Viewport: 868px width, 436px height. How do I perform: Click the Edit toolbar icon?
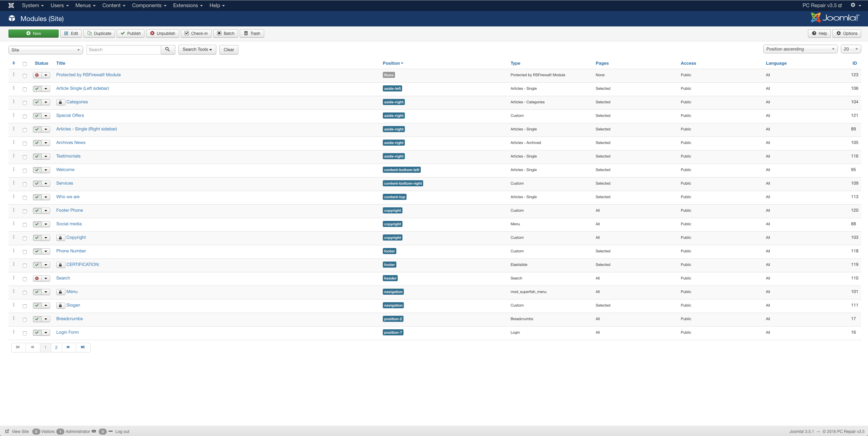(71, 33)
